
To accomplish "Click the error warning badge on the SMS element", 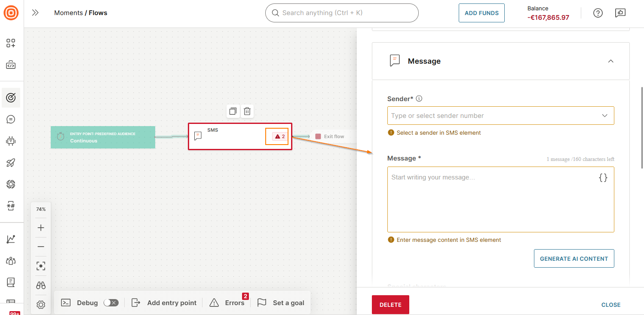I will (277, 136).
